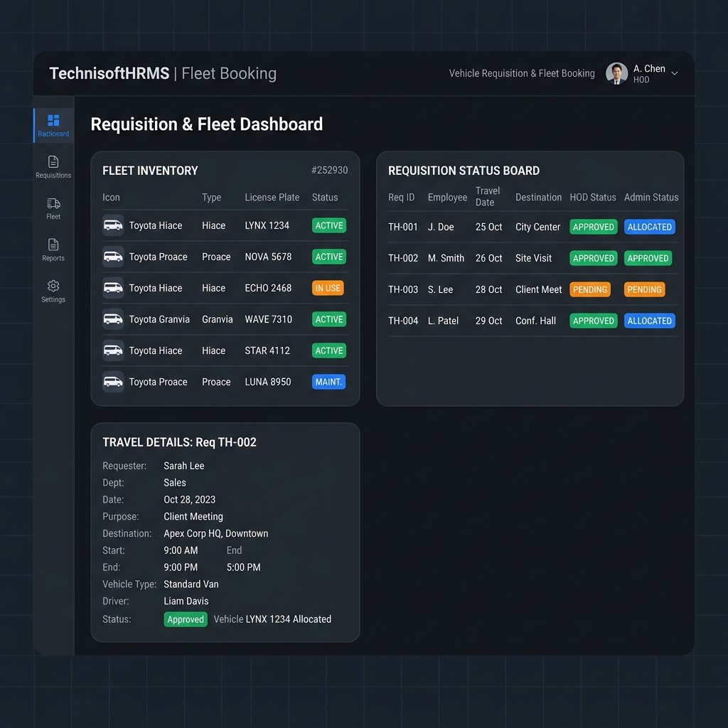The height and width of the screenshot is (728, 728).
Task: Click employee name M. Smith
Action: coord(446,258)
